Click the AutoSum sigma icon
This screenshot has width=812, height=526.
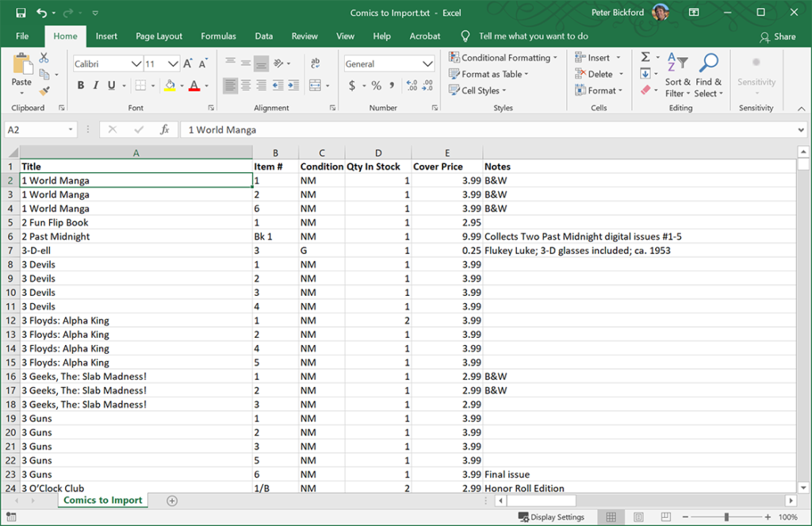click(x=645, y=58)
